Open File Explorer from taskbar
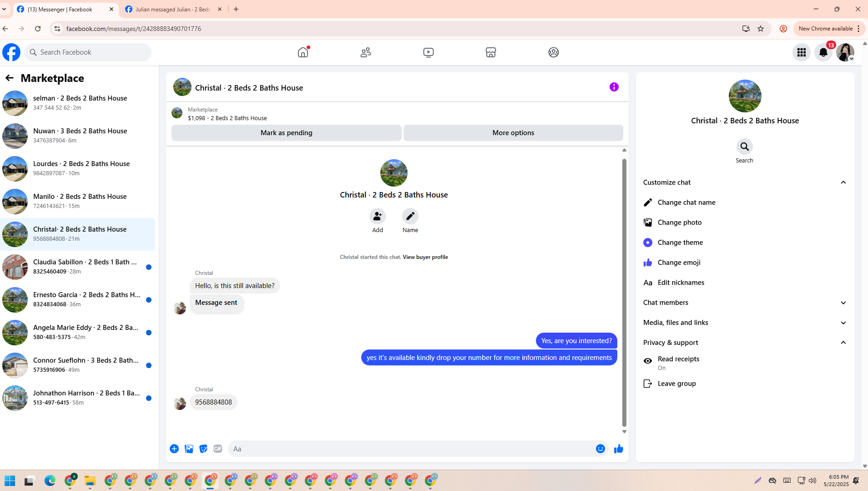 [90, 481]
